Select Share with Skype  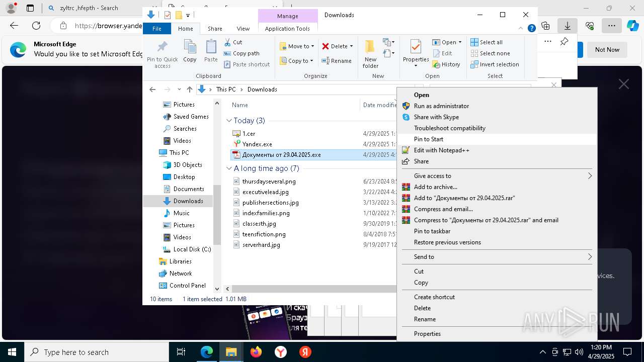click(x=497, y=117)
